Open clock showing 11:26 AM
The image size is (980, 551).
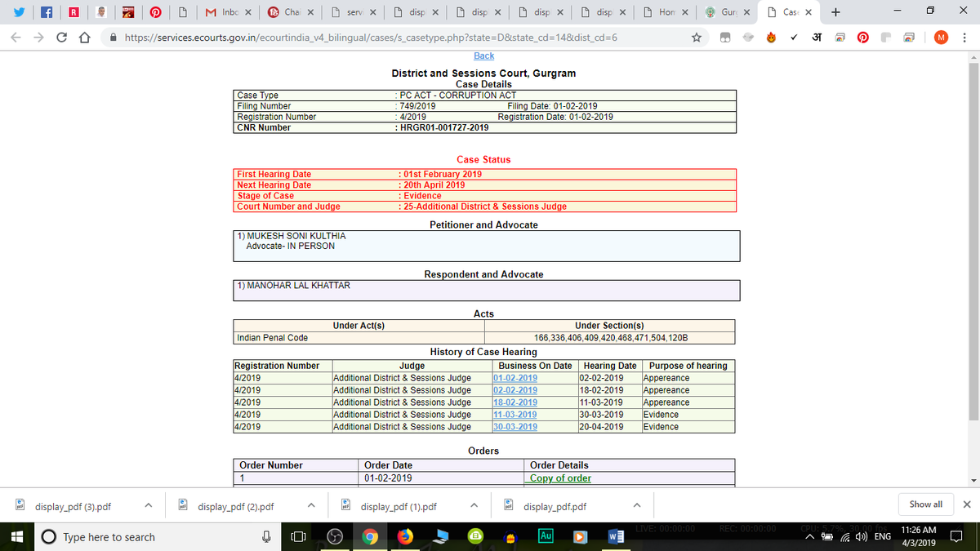920,537
